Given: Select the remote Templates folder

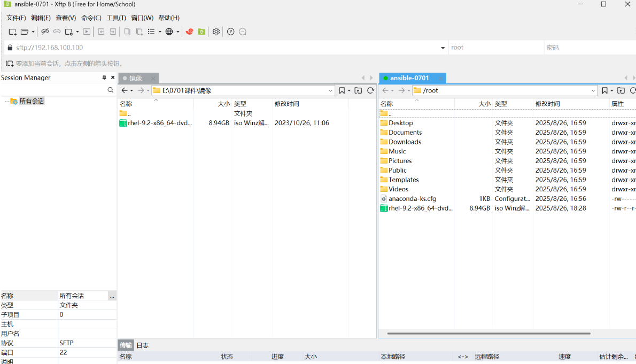Looking at the screenshot, I should coord(400,180).
